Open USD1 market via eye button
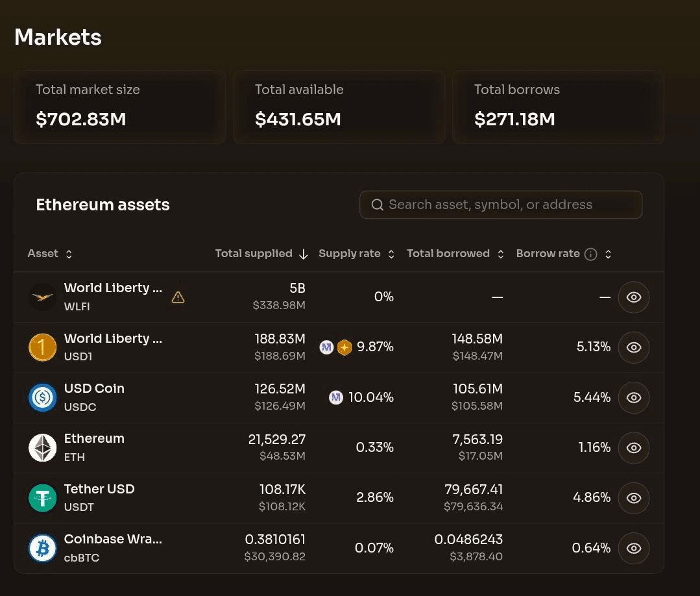700x596 pixels. coord(633,347)
